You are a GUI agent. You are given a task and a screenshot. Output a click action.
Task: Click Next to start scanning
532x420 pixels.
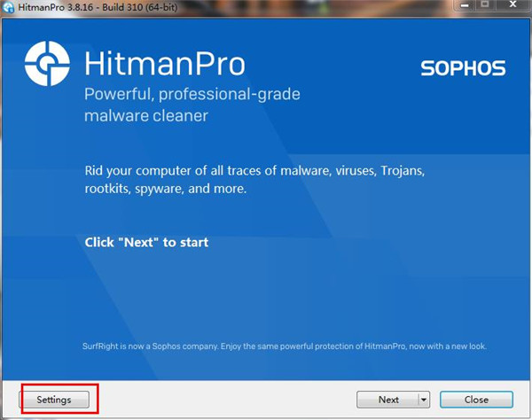tap(388, 400)
